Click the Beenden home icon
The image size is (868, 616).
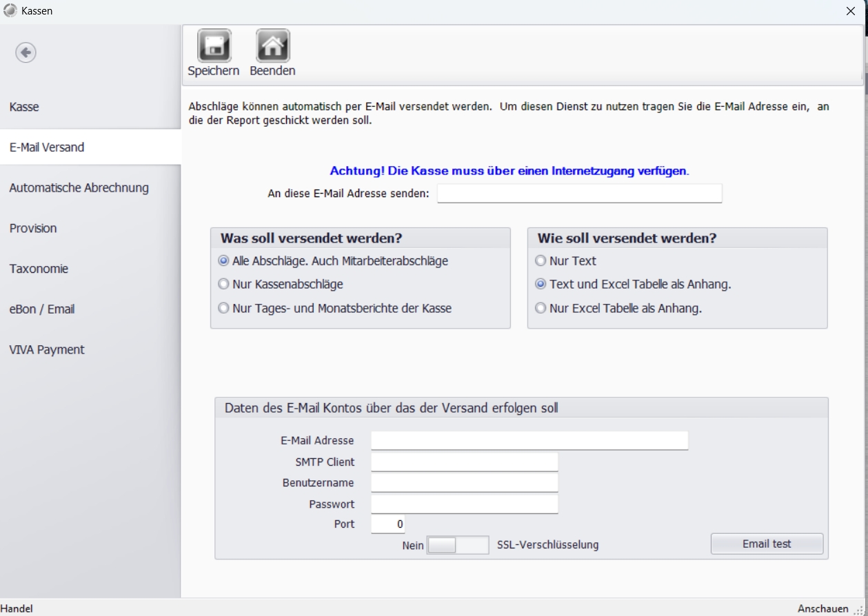coord(272,47)
